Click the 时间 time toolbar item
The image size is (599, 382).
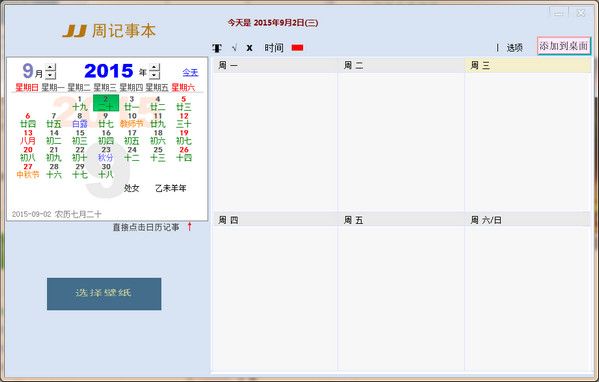tap(274, 48)
